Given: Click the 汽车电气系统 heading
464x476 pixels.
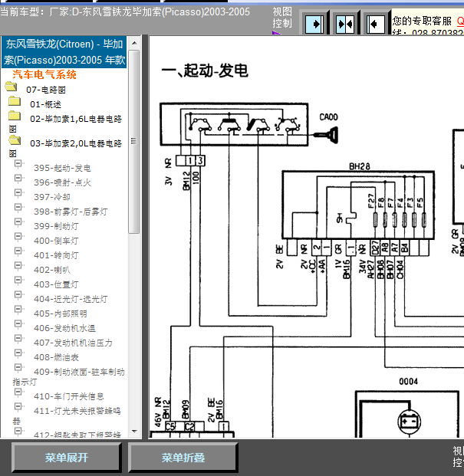Looking at the screenshot, I should pos(44,74).
